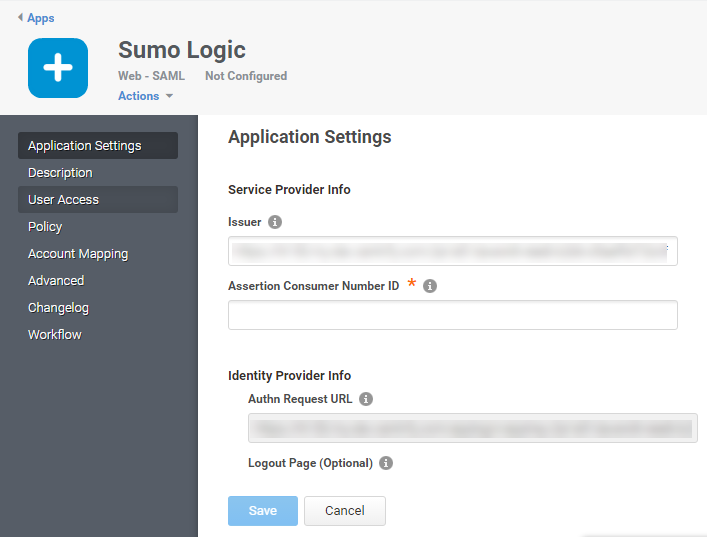The width and height of the screenshot is (707, 537).
Task: Open the Workflow section
Action: (x=55, y=335)
